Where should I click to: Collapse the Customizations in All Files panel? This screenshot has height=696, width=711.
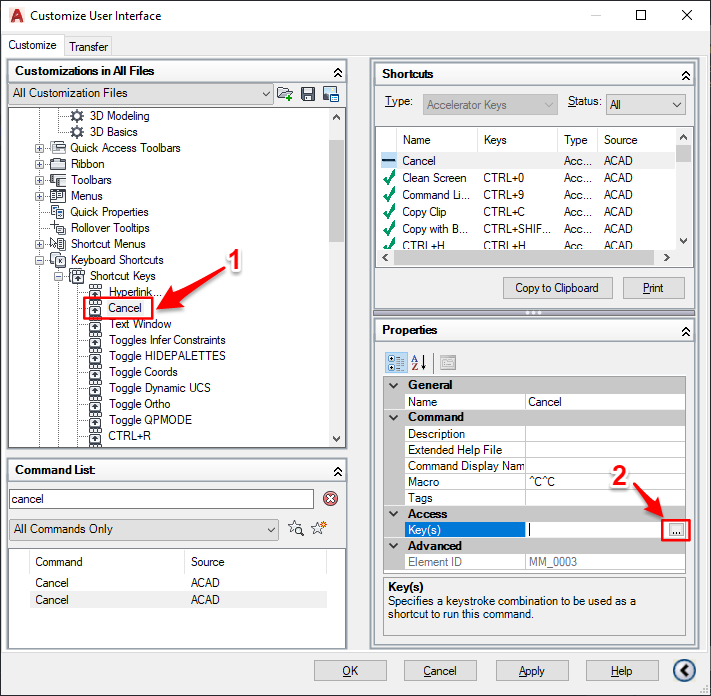(338, 73)
